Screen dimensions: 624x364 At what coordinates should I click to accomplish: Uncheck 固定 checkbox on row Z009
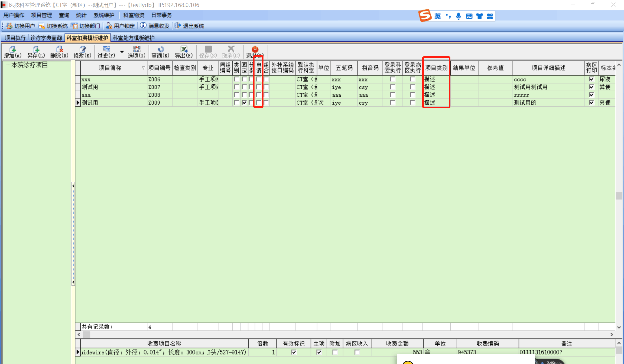click(244, 103)
